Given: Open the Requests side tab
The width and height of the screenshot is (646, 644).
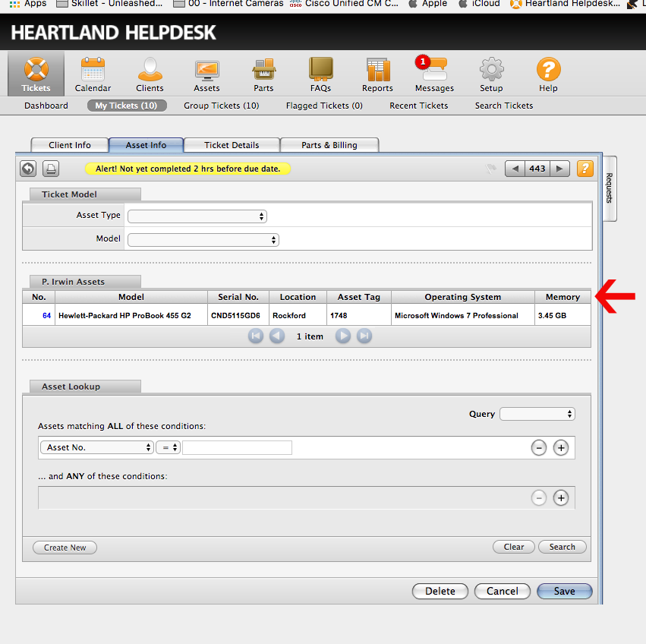Looking at the screenshot, I should (x=610, y=188).
